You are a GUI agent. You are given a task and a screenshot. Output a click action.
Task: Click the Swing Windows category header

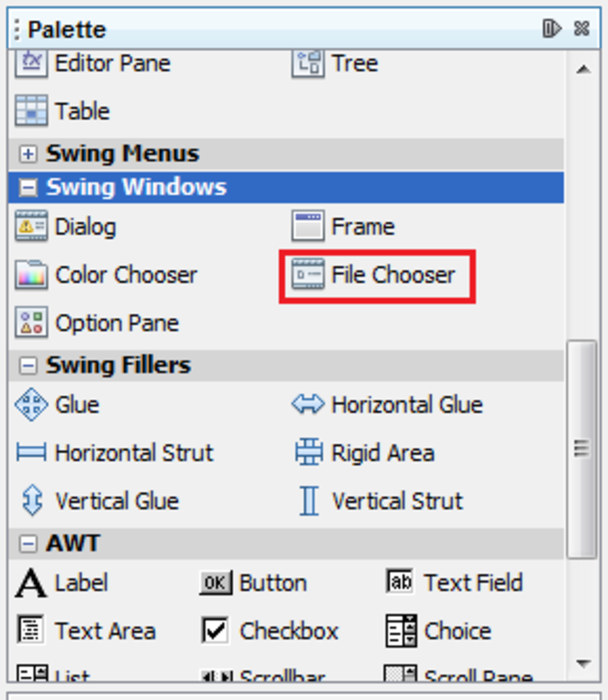(117, 187)
